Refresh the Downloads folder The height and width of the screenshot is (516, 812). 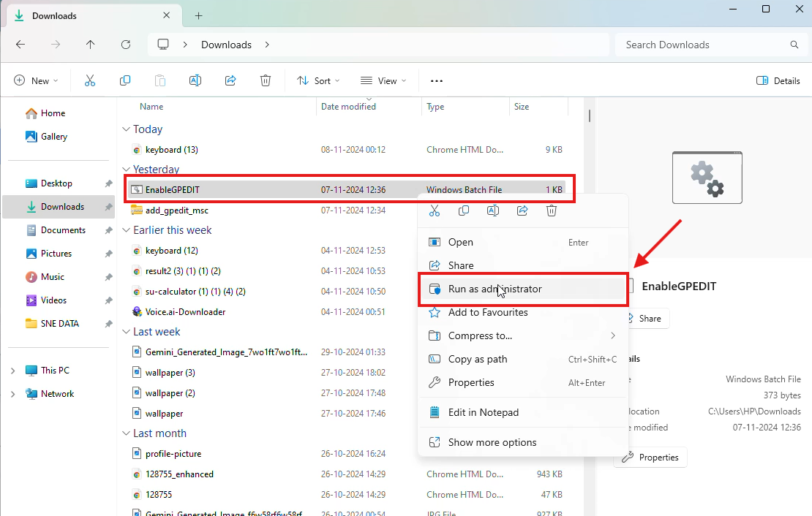[126, 45]
